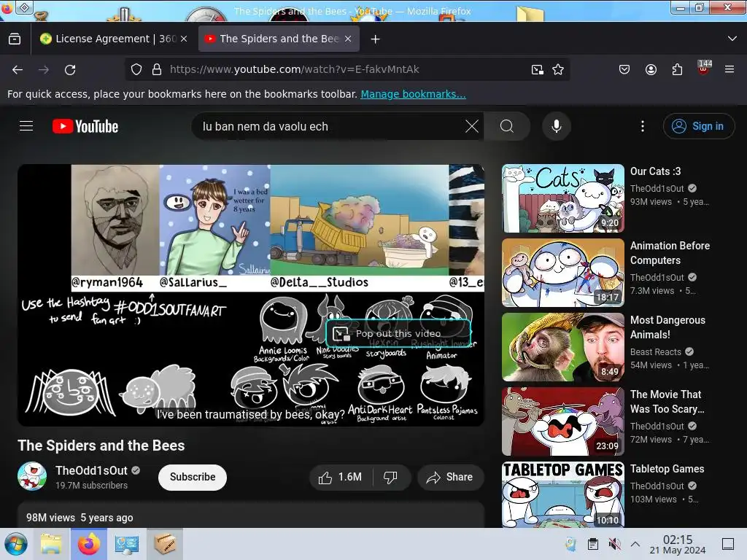This screenshot has width=747, height=560.
Task: Click Manage bookmarks link
Action: pyautogui.click(x=413, y=94)
